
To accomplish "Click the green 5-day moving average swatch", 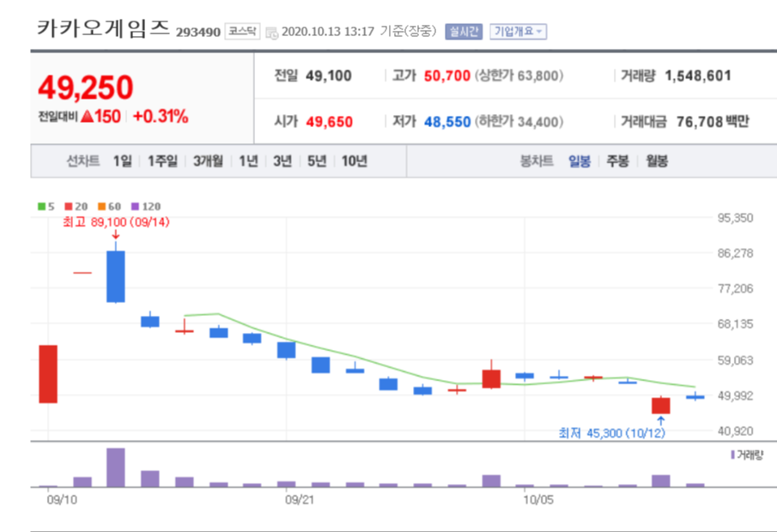I will pyautogui.click(x=41, y=206).
